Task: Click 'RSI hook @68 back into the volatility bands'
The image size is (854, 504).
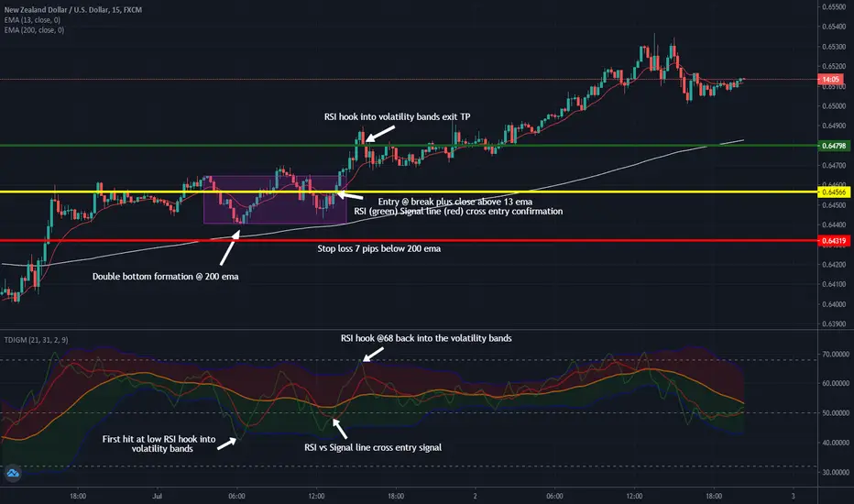Action: point(426,338)
